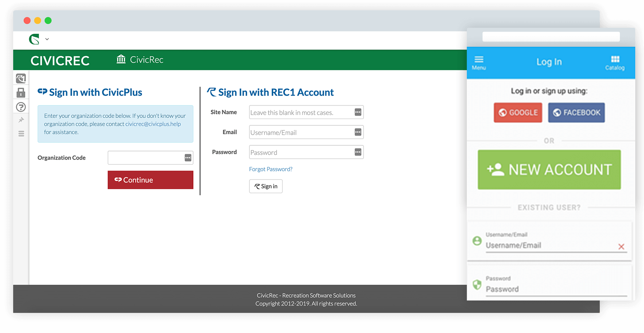644x333 pixels.
Task: Click the red Continue button
Action: click(150, 180)
